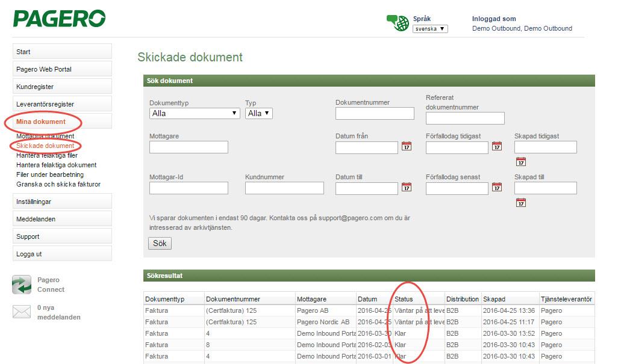The width and height of the screenshot is (618, 364).
Task: Open Hantera felaktiga dokument link
Action: 57,165
